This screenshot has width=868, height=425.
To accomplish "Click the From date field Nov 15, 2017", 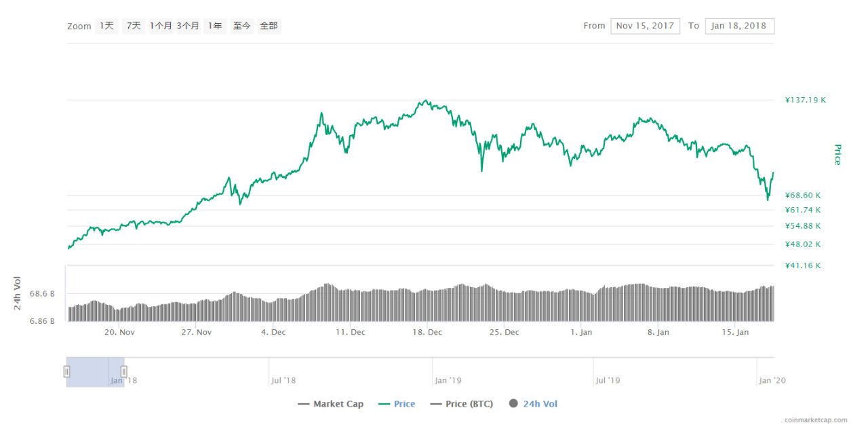I will pos(645,26).
